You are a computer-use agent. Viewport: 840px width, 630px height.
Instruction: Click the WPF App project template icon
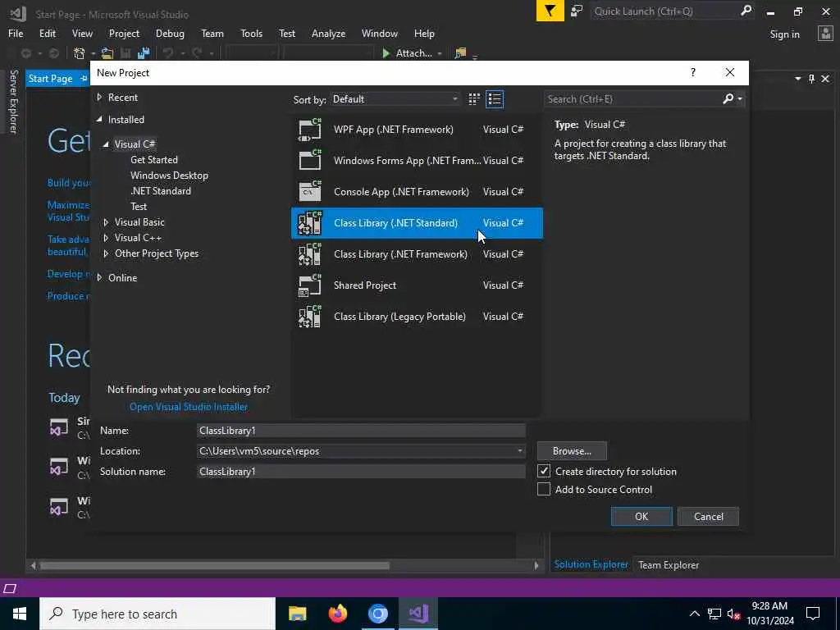tap(309, 130)
